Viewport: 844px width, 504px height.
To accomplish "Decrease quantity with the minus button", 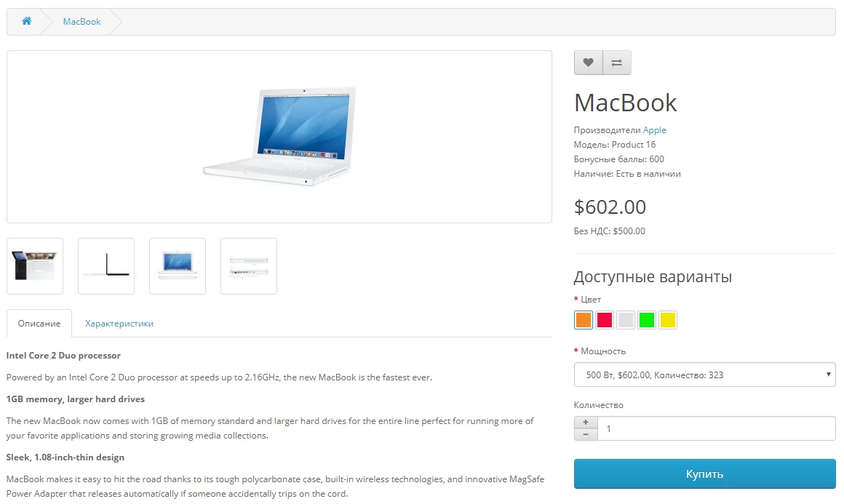I will click(586, 435).
